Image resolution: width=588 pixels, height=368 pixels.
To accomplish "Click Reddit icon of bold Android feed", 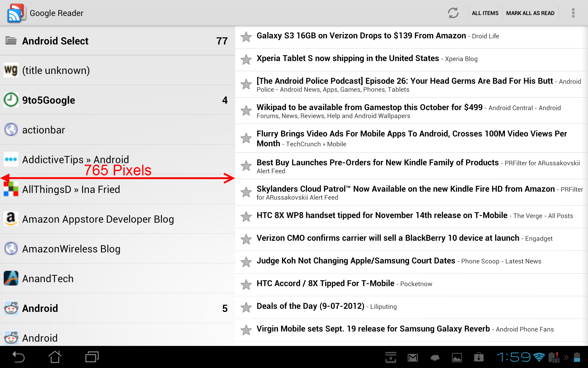I will tap(11, 308).
